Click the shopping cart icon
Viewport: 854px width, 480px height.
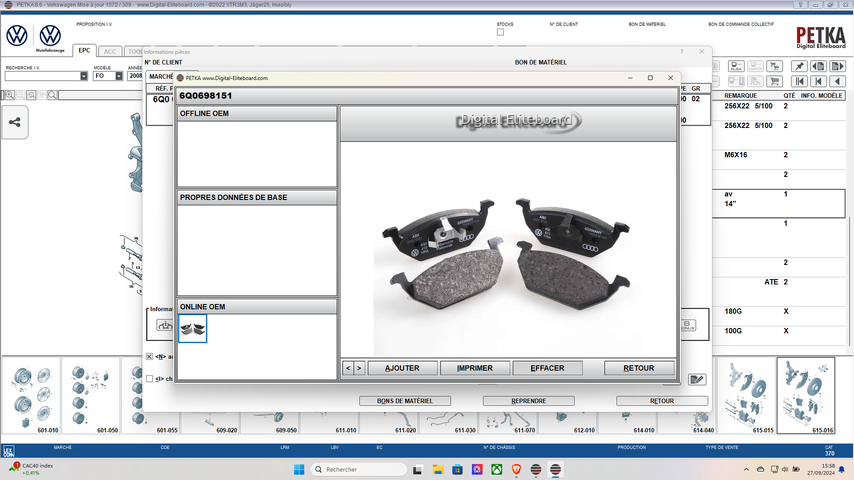tap(774, 81)
